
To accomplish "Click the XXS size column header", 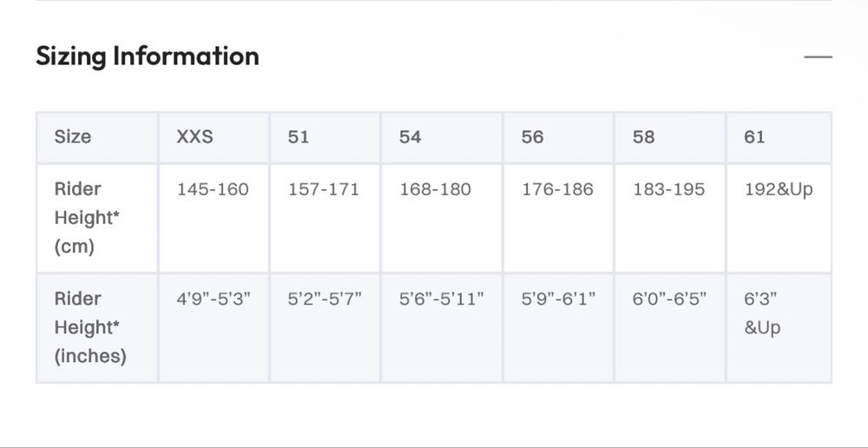I will (195, 137).
